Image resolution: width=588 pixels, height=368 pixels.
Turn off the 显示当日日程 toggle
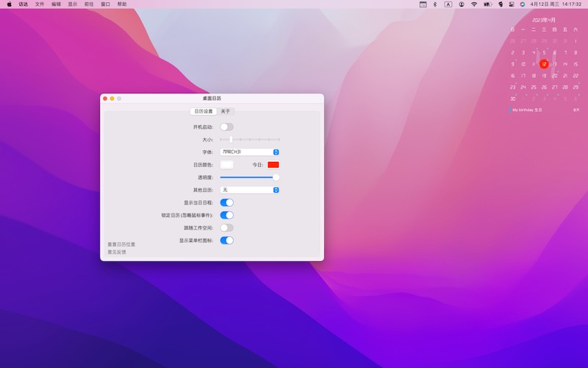226,202
